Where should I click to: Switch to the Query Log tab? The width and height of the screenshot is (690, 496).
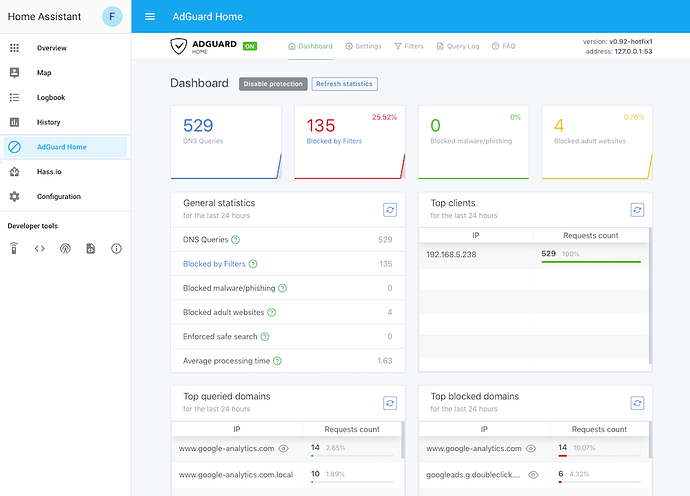point(458,46)
